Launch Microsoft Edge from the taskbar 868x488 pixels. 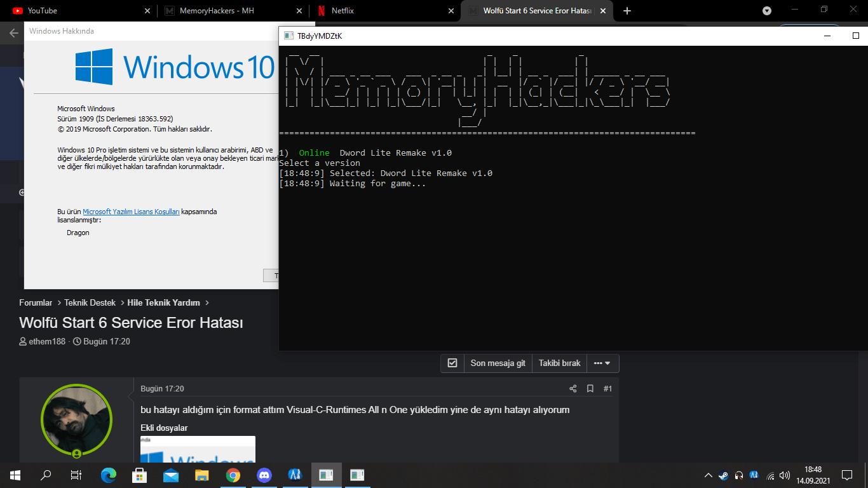pyautogui.click(x=109, y=475)
